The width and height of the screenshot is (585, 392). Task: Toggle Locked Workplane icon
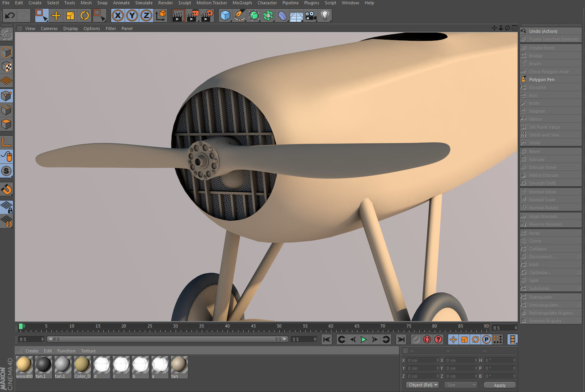[6, 207]
